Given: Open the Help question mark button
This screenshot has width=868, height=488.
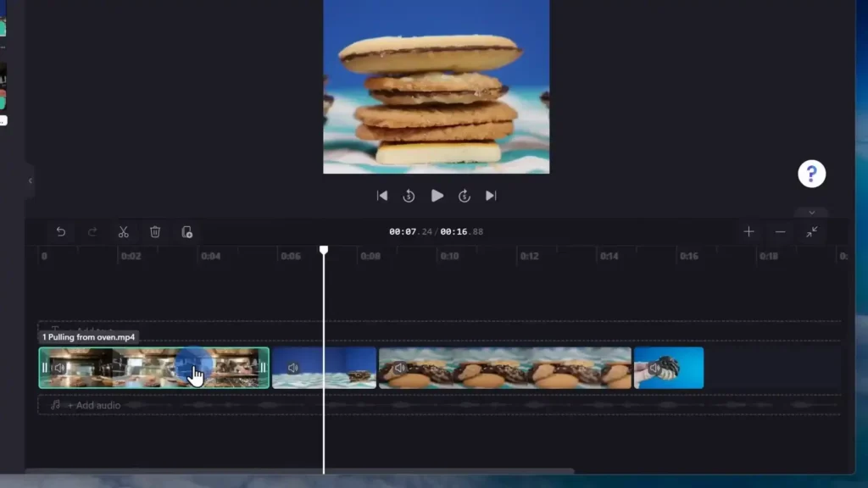Looking at the screenshot, I should click(811, 173).
